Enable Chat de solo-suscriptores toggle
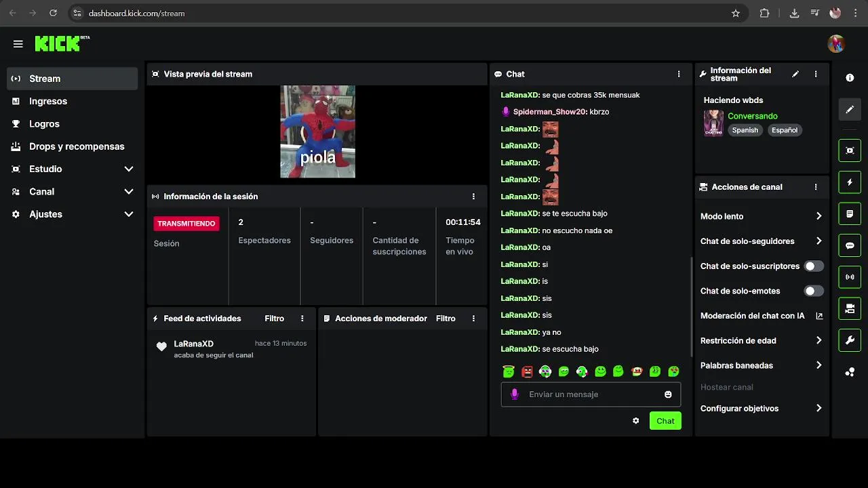868x488 pixels. pos(814,266)
